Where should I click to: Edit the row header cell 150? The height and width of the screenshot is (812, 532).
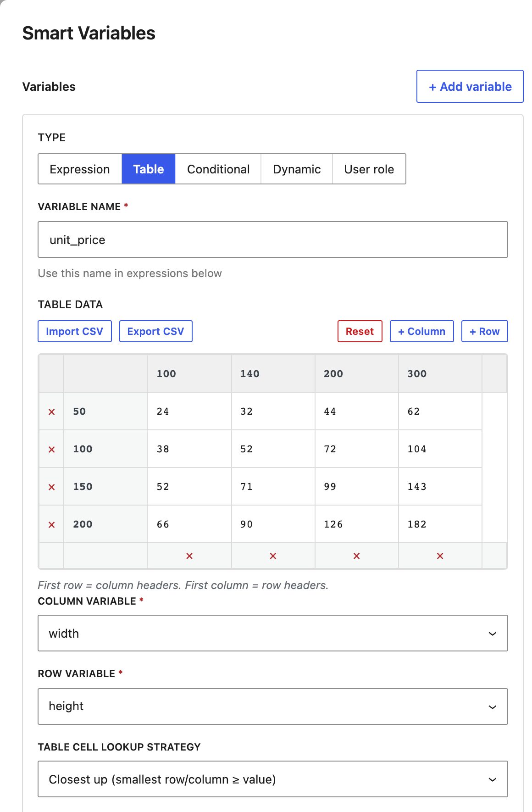(x=105, y=487)
